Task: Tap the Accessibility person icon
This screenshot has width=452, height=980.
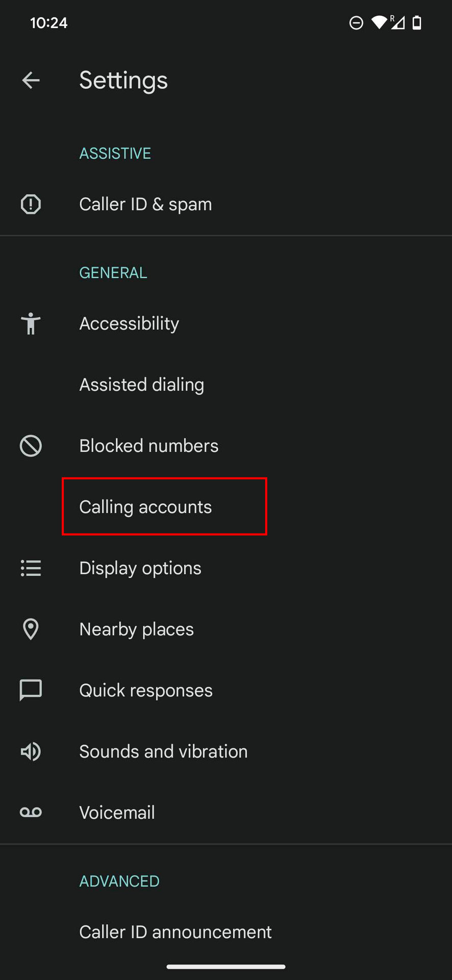Action: (x=31, y=324)
